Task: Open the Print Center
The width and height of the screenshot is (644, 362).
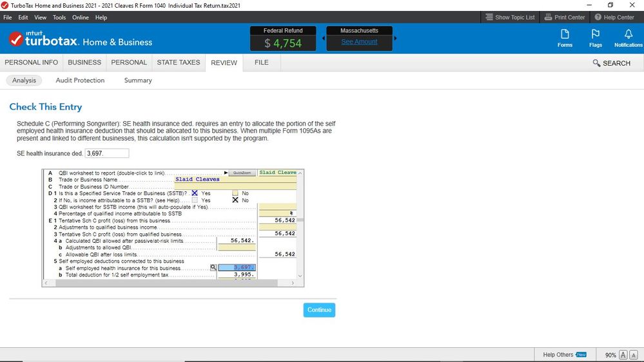Action: tap(564, 17)
